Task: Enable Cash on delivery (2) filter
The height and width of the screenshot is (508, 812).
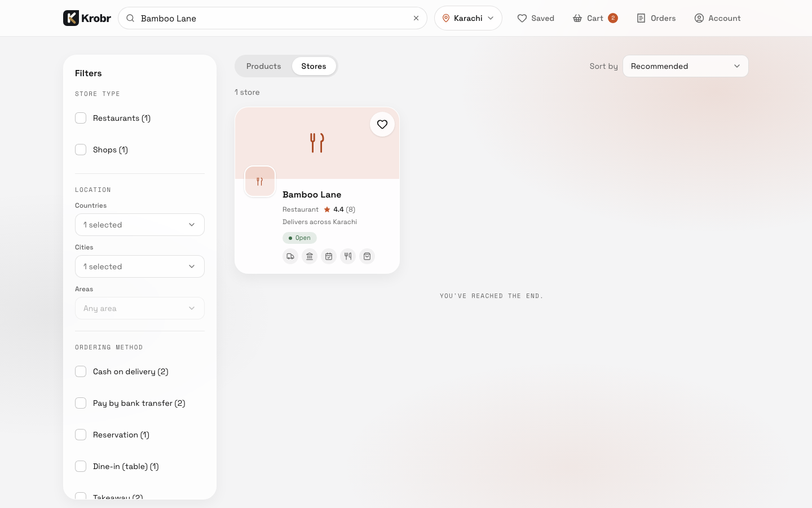Action: [81, 371]
